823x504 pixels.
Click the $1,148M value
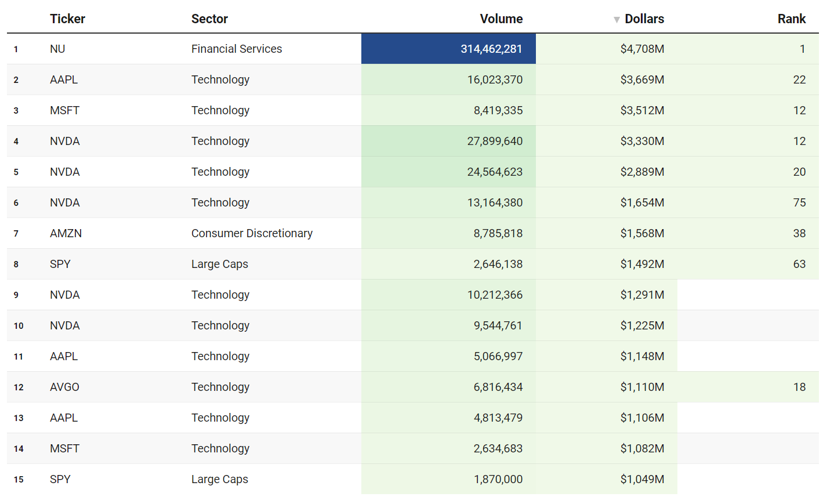coord(642,357)
